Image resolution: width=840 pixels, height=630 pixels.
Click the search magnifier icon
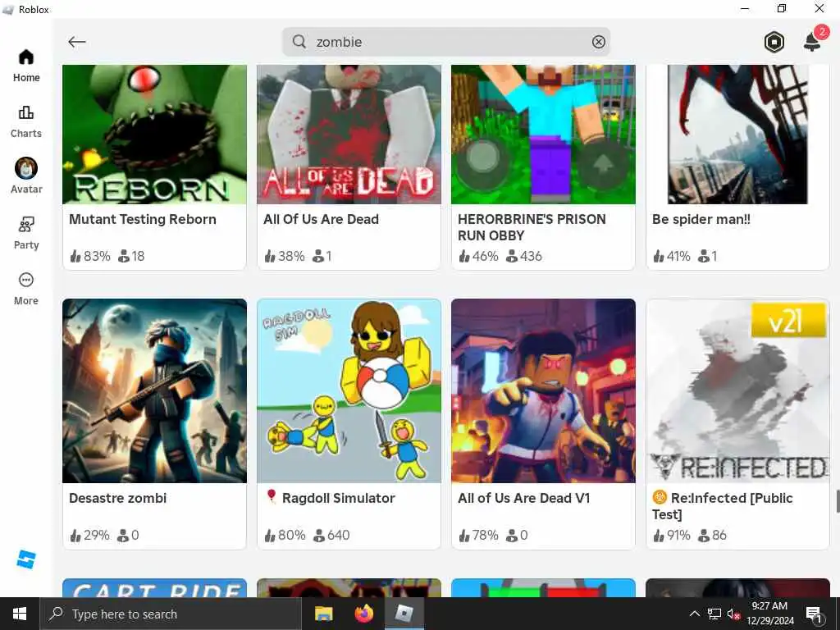click(299, 42)
